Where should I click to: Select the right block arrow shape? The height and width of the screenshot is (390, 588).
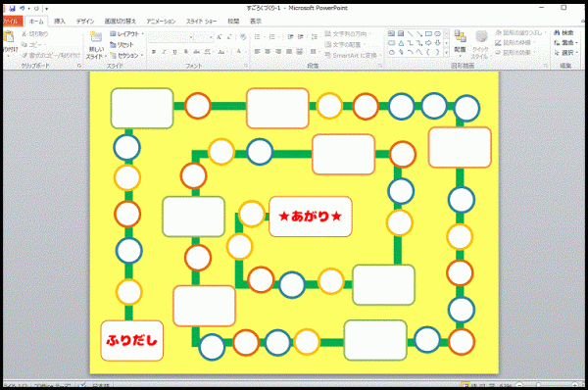[428, 43]
